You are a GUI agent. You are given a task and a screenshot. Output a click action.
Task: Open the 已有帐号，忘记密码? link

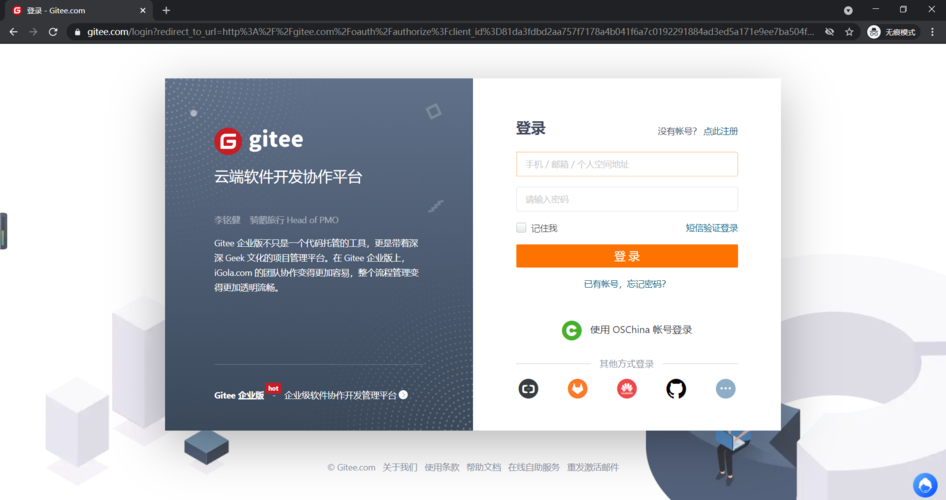point(625,284)
